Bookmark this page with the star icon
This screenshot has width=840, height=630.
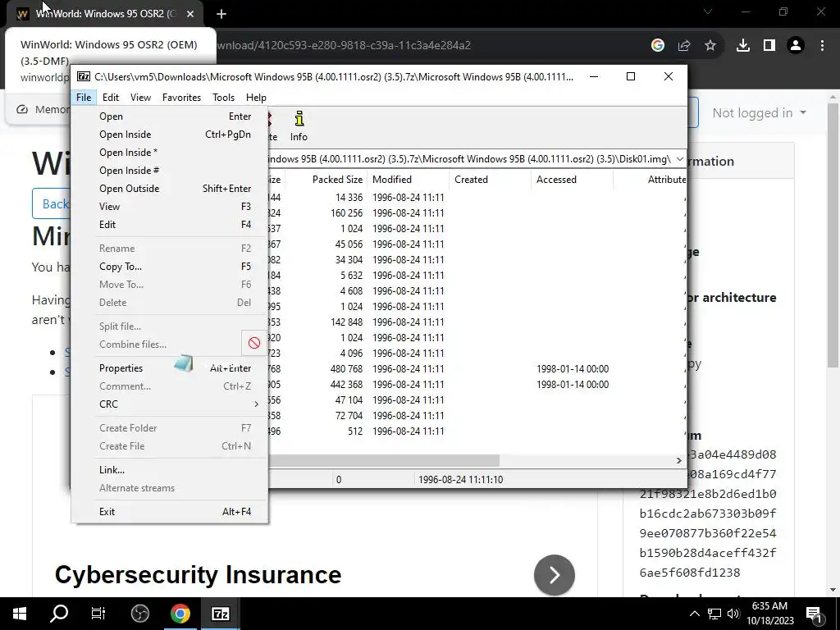(710, 46)
